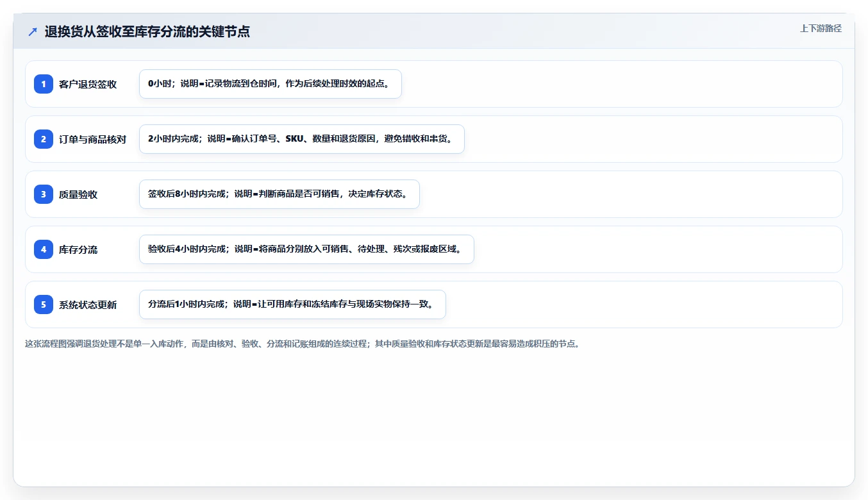Click the 上下游路径 label in the header
Viewport: 868px width, 500px height.
(821, 28)
